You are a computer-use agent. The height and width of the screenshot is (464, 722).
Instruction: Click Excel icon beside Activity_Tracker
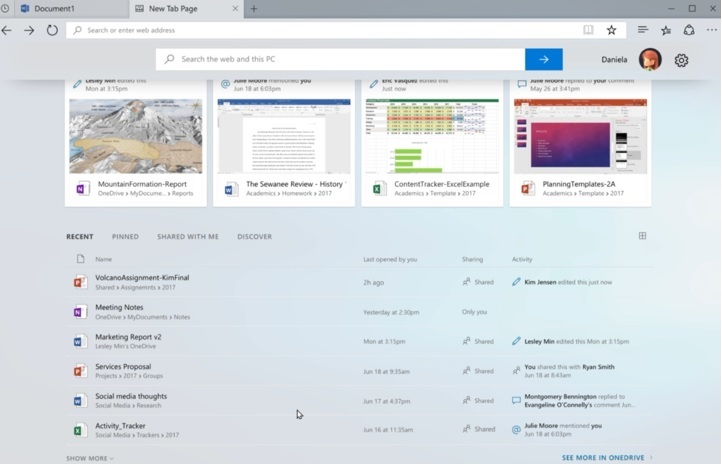click(80, 430)
